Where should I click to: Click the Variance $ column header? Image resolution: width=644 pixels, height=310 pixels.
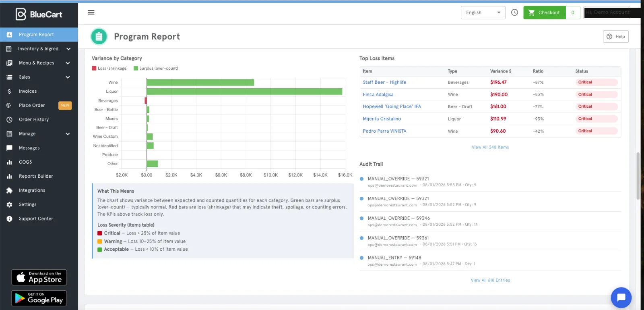pyautogui.click(x=501, y=71)
